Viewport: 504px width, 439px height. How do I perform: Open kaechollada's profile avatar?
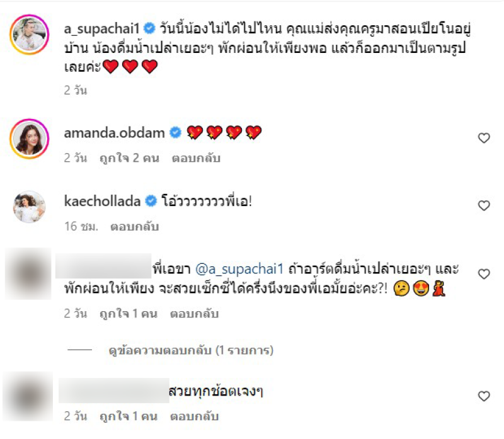[x=29, y=207]
